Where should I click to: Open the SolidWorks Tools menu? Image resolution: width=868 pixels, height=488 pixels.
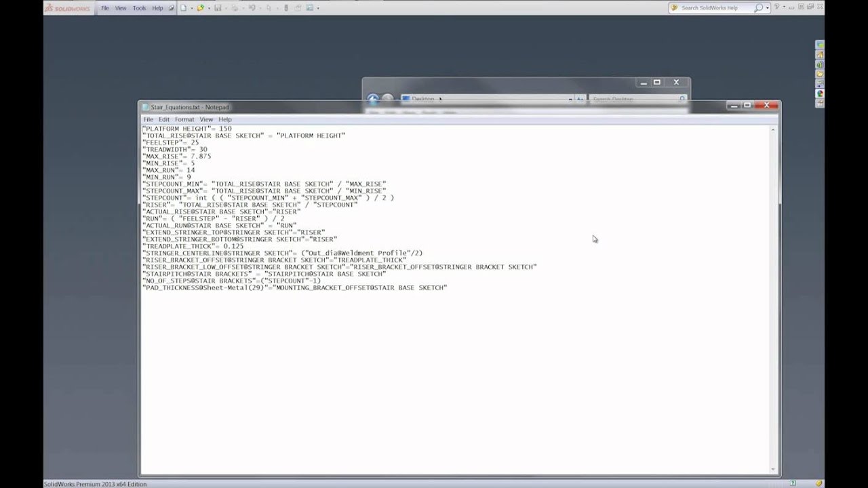[140, 8]
